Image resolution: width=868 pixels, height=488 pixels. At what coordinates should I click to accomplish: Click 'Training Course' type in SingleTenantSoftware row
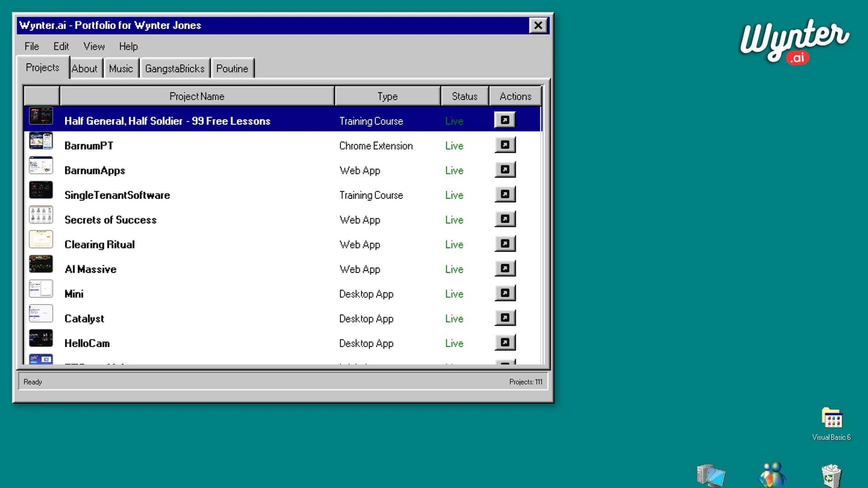coord(371,195)
